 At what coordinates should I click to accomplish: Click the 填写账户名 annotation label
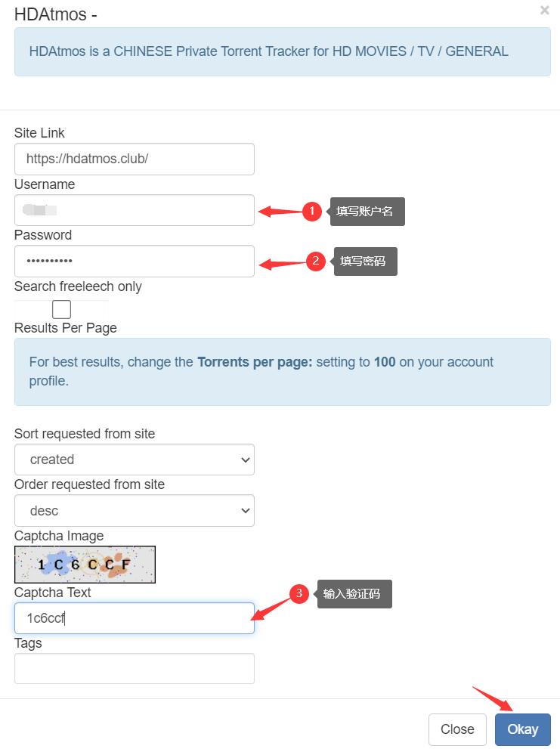coord(367,212)
